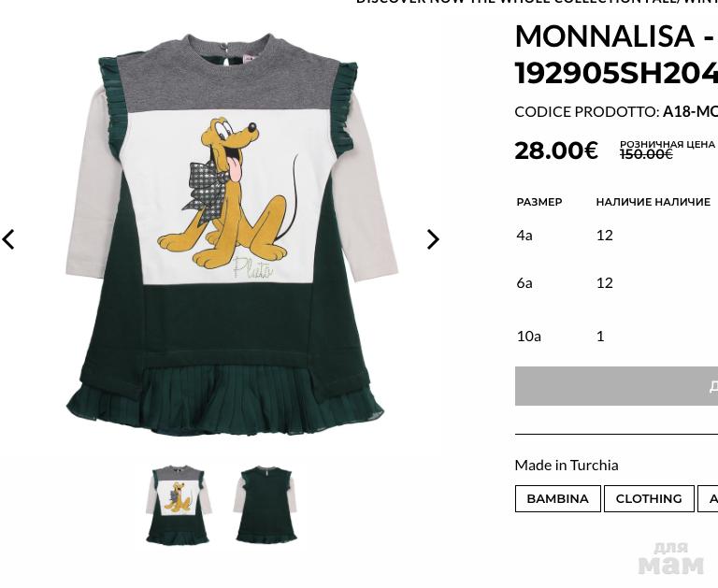Click the next image arrow

click(433, 239)
